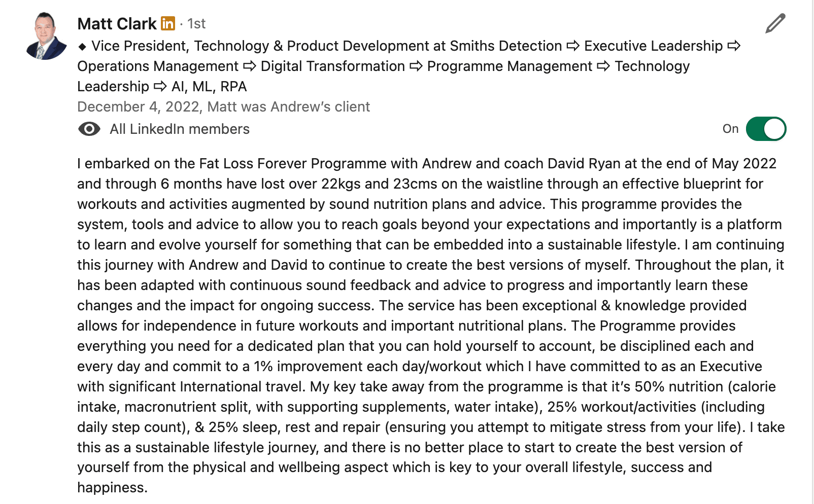
Task: Click the 'On' label beside the switch
Action: (x=730, y=129)
